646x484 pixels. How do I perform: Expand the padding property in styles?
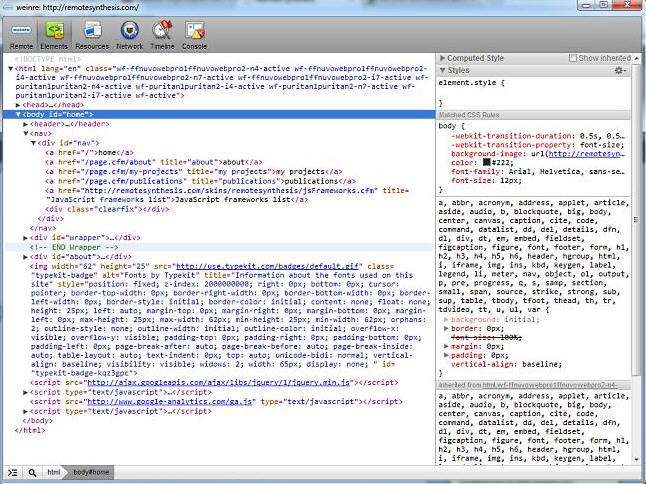coord(446,355)
